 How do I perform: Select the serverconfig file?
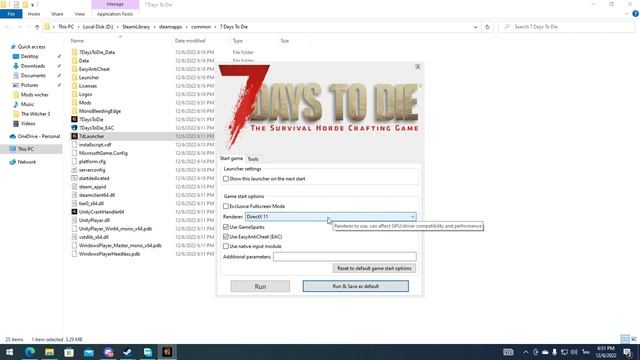[x=92, y=170]
